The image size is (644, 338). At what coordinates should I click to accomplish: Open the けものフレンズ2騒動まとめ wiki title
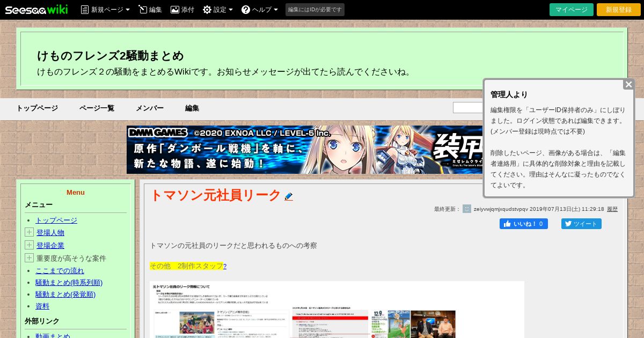pyautogui.click(x=111, y=56)
